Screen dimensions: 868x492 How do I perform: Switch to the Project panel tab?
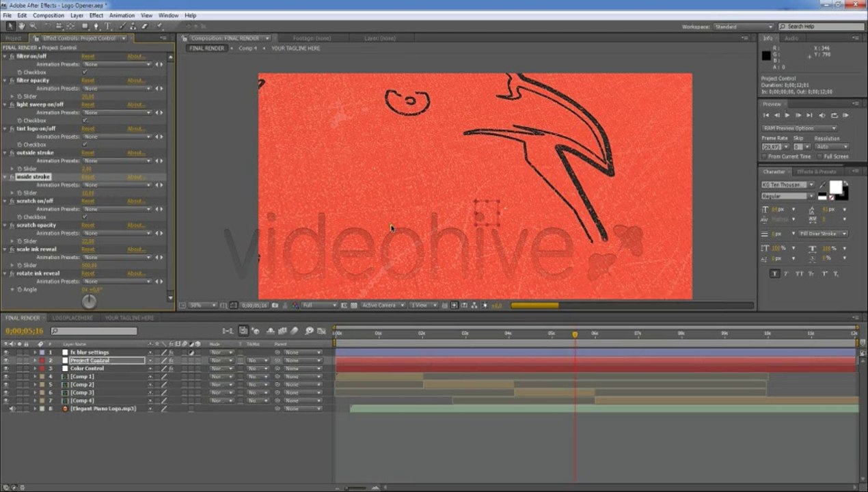point(13,38)
